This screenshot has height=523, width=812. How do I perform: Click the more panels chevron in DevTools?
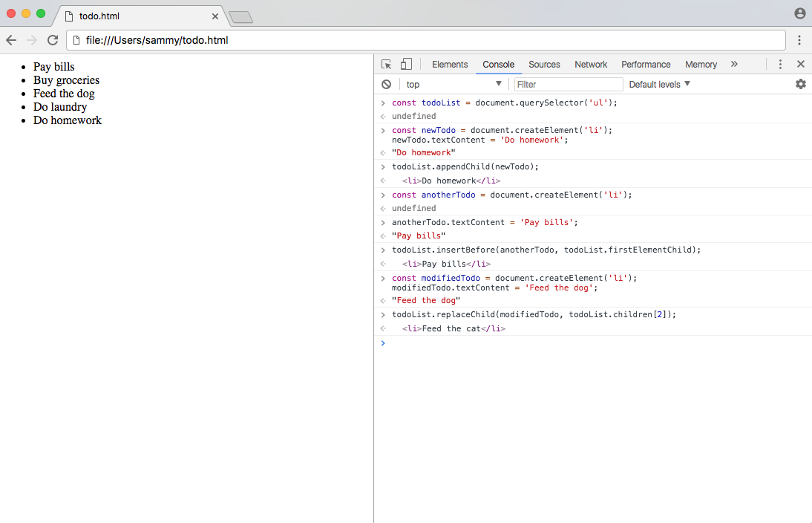(x=734, y=65)
